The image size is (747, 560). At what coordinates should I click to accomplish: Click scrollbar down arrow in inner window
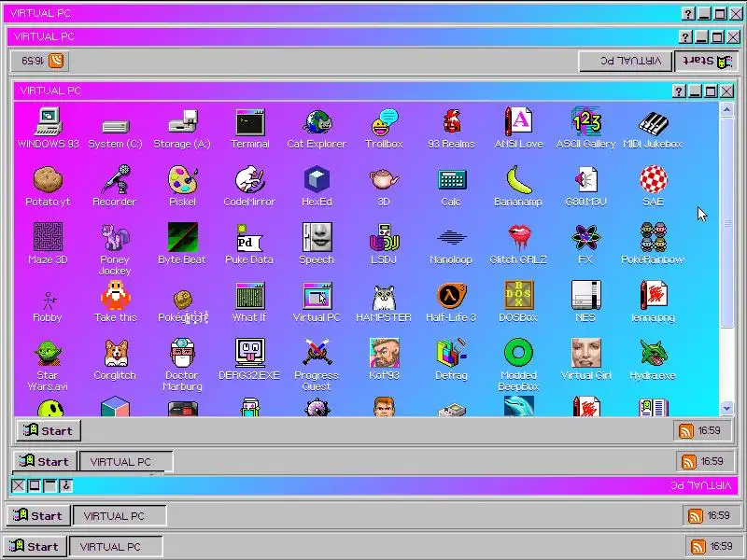pos(727,408)
